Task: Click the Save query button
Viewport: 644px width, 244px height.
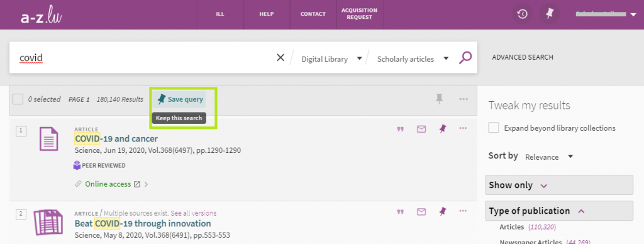Action: pyautogui.click(x=180, y=99)
